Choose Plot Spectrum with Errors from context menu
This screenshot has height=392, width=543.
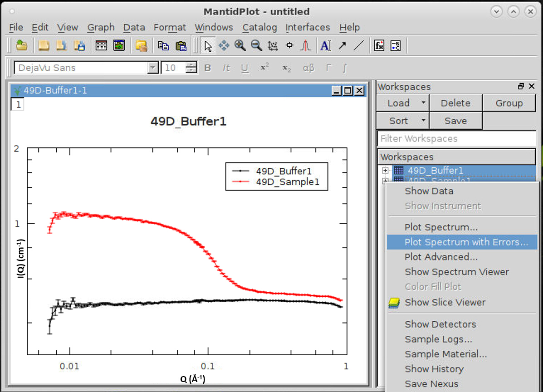coord(466,242)
